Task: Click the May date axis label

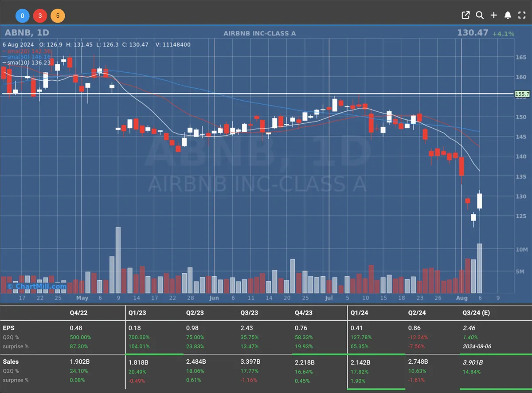Action: point(82,298)
